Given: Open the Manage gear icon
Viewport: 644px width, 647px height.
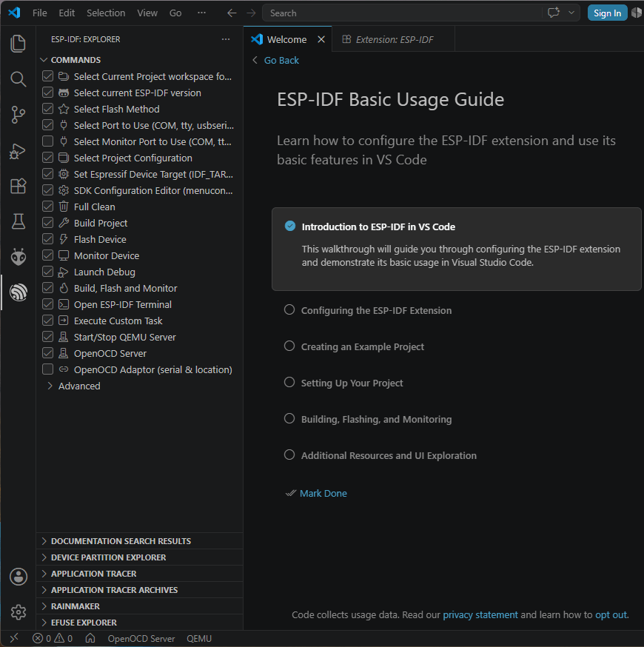Looking at the screenshot, I should (x=19, y=612).
